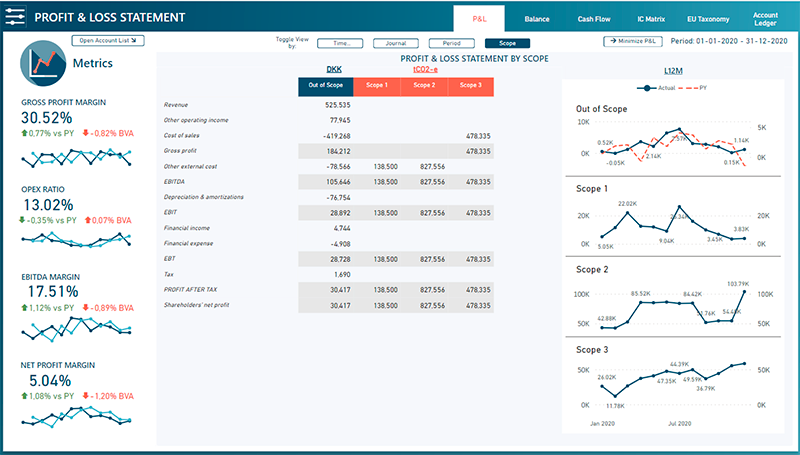Click green arrow under Net Profit Margin
The image size is (800, 455).
25,397
